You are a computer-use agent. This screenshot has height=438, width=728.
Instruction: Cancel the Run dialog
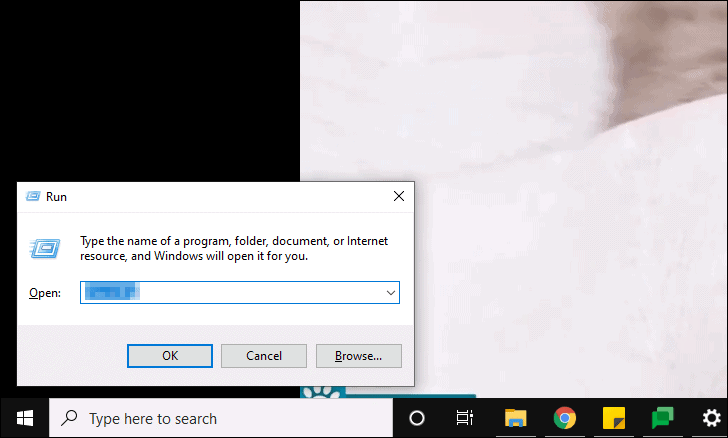pyautogui.click(x=264, y=356)
